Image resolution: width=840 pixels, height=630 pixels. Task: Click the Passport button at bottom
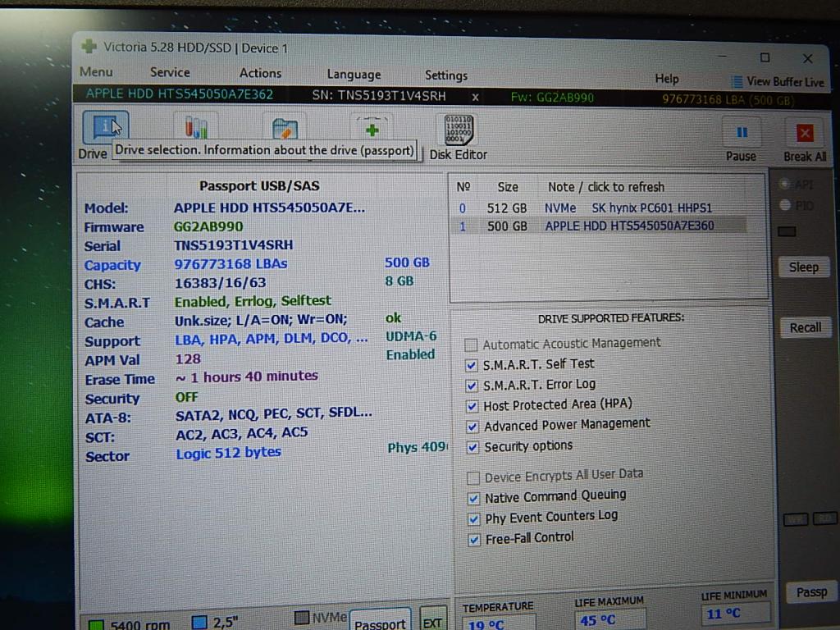(381, 622)
